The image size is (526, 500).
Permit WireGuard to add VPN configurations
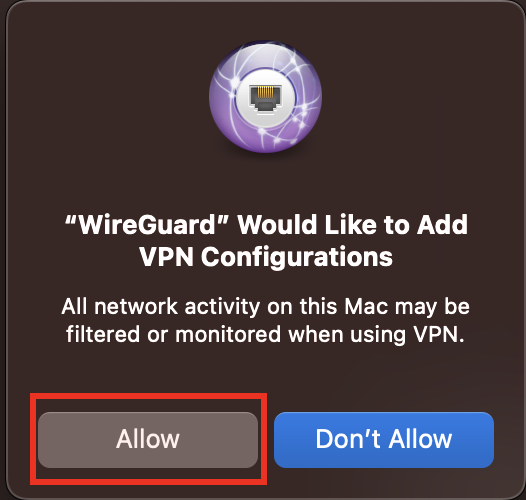click(x=148, y=440)
